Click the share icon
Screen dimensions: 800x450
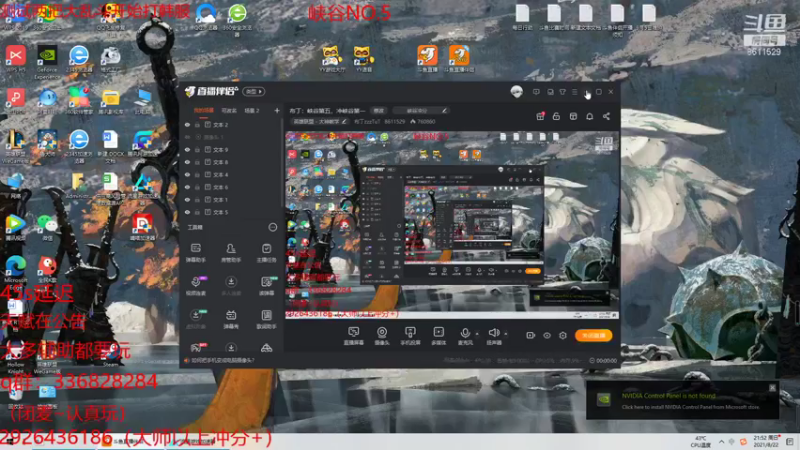pos(606,116)
